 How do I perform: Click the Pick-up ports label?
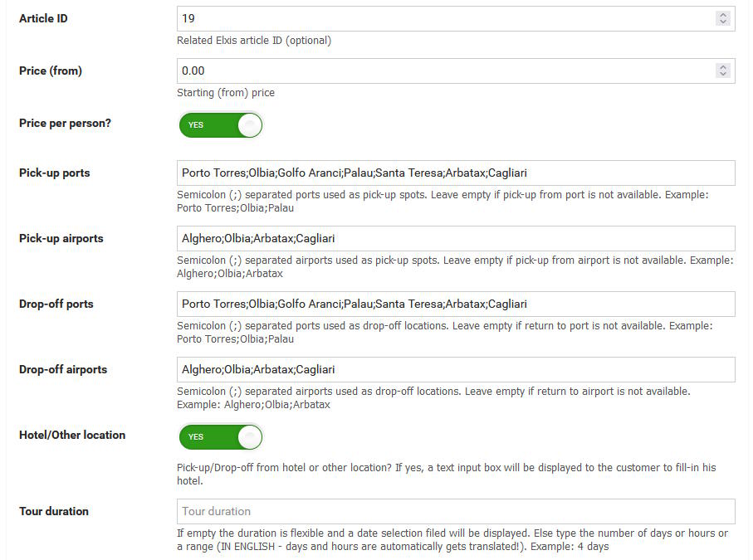(54, 173)
